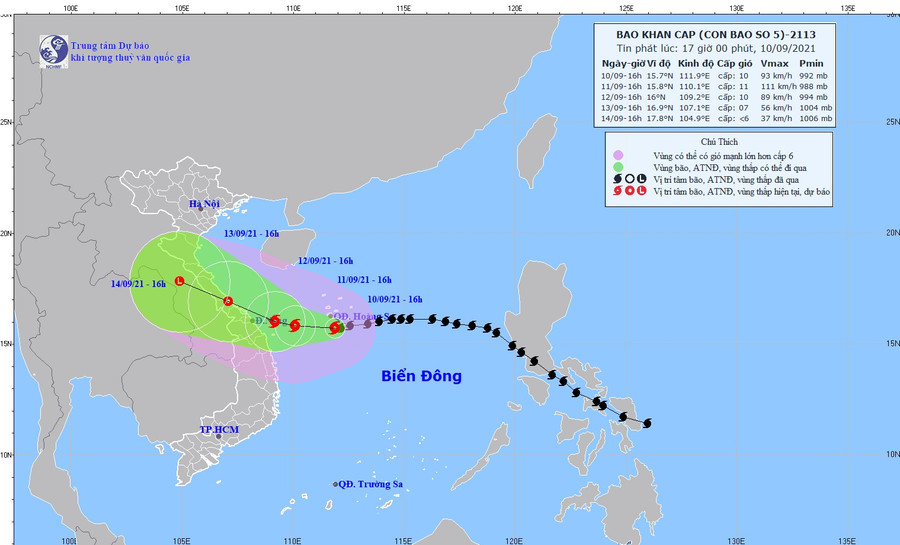The width and height of the screenshot is (900, 545).
Task: Click the purple legend circle for strong wind zone
Action: (x=618, y=155)
